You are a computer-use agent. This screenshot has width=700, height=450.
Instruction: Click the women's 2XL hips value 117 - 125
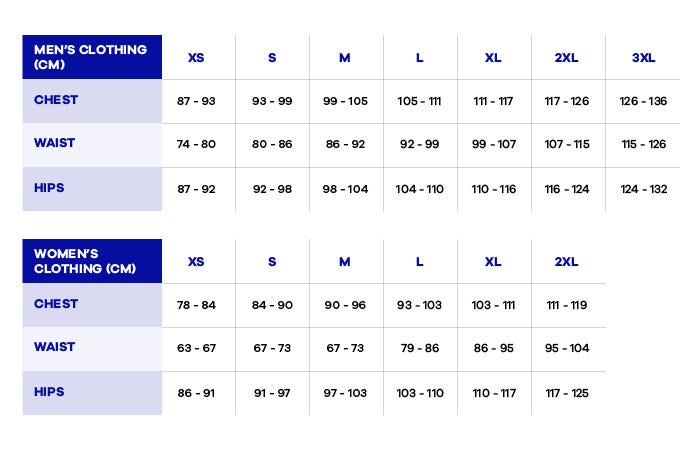(567, 393)
